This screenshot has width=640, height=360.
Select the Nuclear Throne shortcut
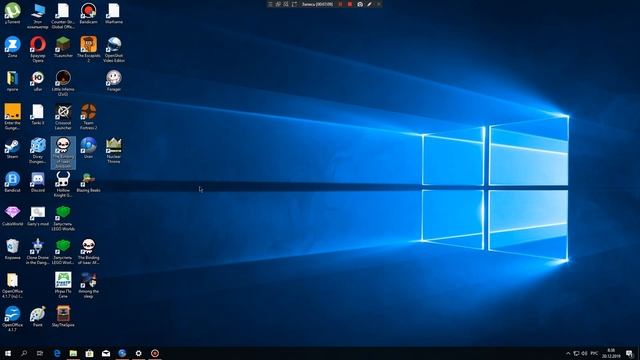[x=113, y=151]
